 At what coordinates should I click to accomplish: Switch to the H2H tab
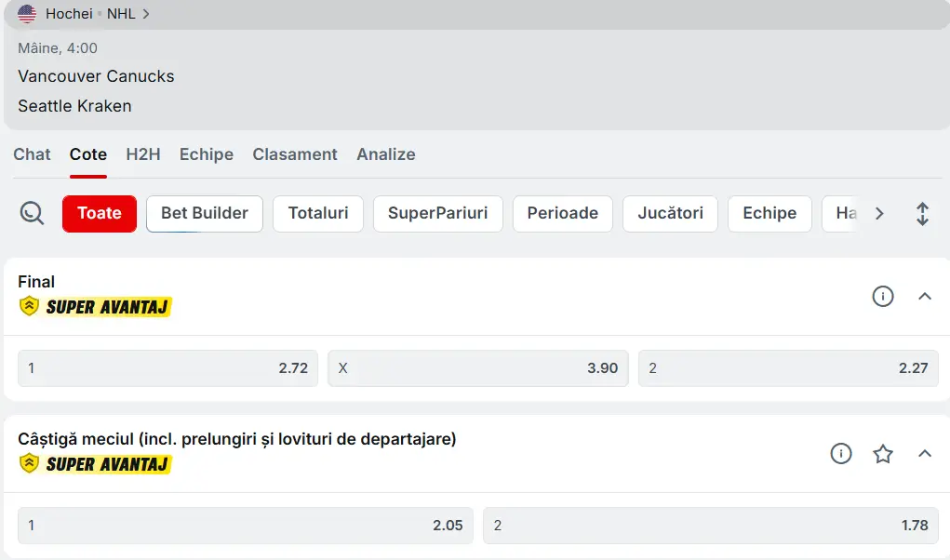(143, 154)
